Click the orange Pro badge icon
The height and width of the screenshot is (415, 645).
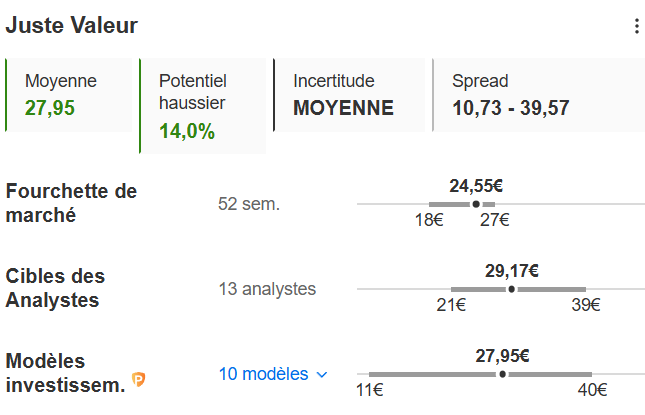[139, 380]
